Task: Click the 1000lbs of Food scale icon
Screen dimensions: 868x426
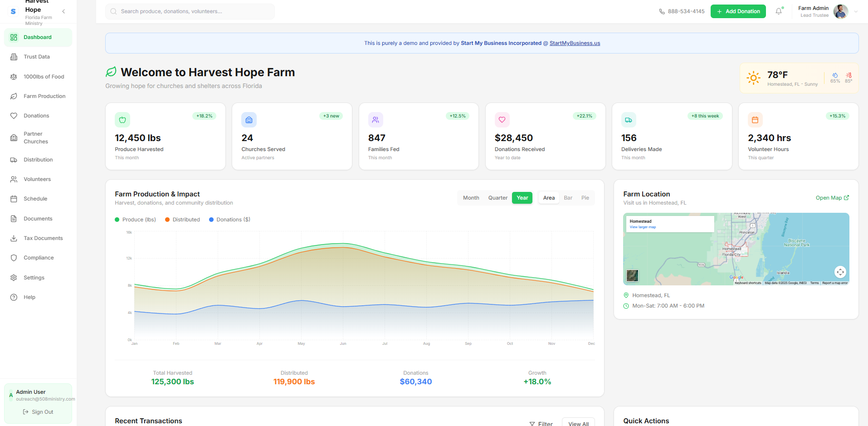Action: [14, 77]
